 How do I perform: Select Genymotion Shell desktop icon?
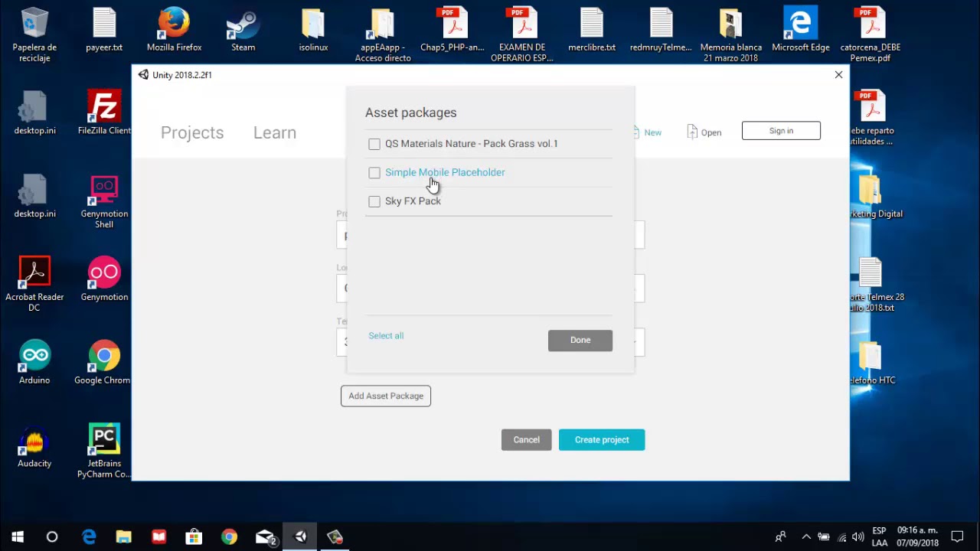pyautogui.click(x=104, y=201)
